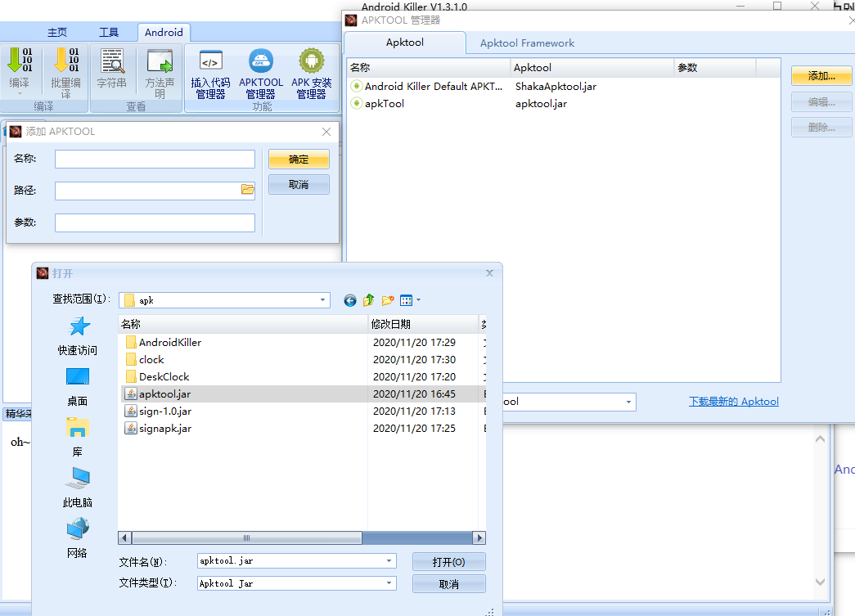Click the 名称 input field

tap(155, 160)
